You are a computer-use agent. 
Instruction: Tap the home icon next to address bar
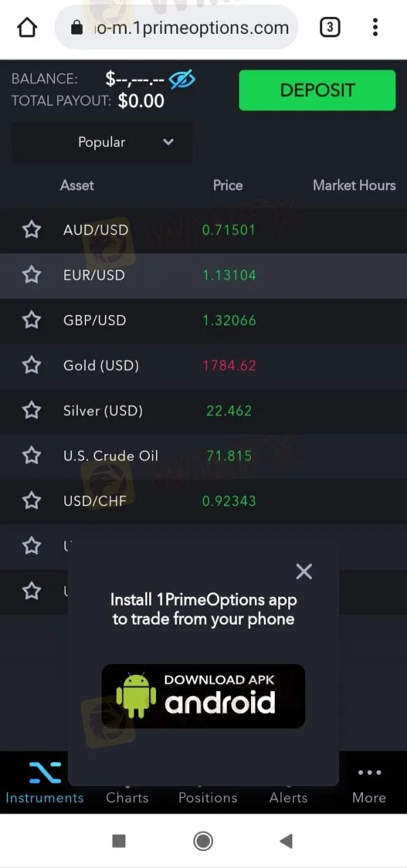[x=26, y=27]
